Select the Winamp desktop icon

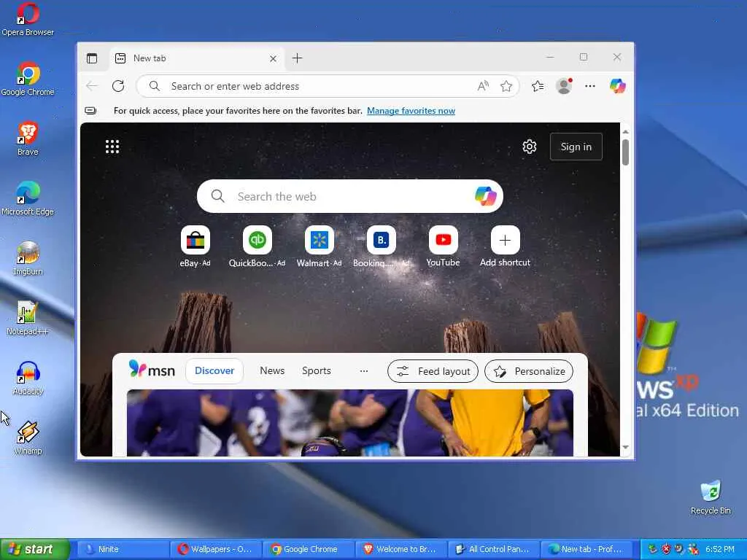28,438
